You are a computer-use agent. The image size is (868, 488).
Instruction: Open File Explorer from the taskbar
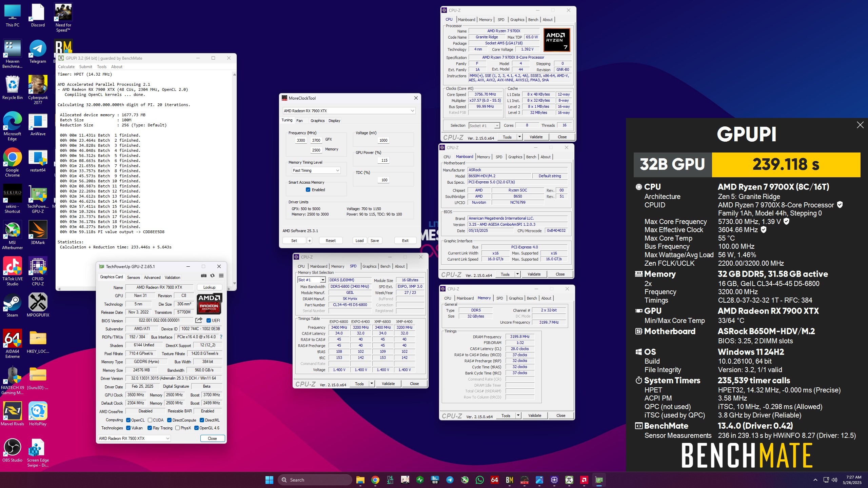coord(360,480)
